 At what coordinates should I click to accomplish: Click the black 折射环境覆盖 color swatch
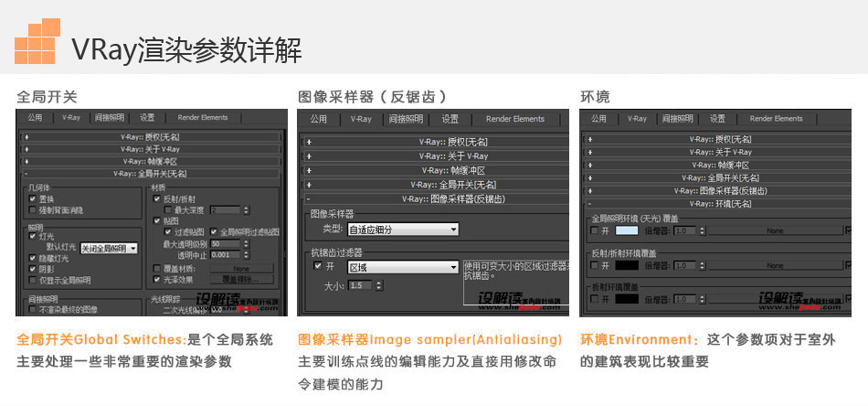click(x=627, y=299)
